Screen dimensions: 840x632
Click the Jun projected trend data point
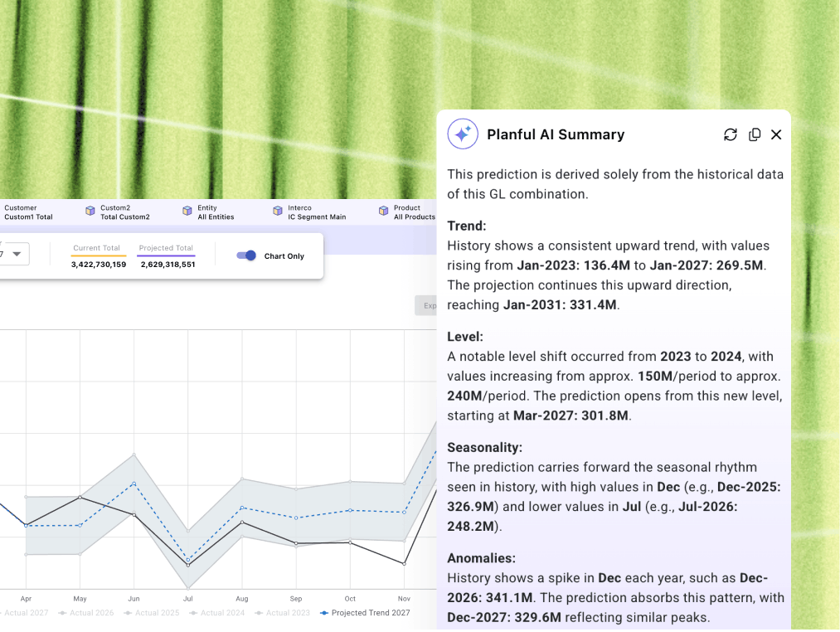(134, 484)
